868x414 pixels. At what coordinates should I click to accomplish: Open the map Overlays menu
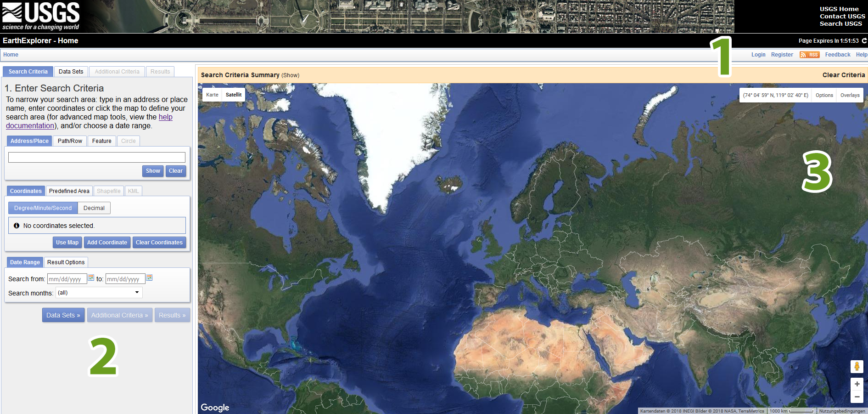click(x=850, y=96)
